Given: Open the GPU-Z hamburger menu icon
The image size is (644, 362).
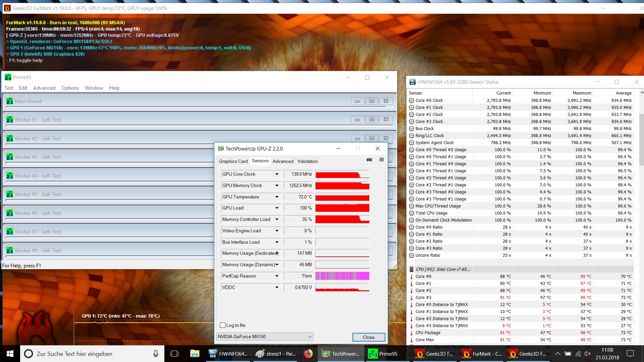Looking at the screenshot, I should click(x=381, y=160).
